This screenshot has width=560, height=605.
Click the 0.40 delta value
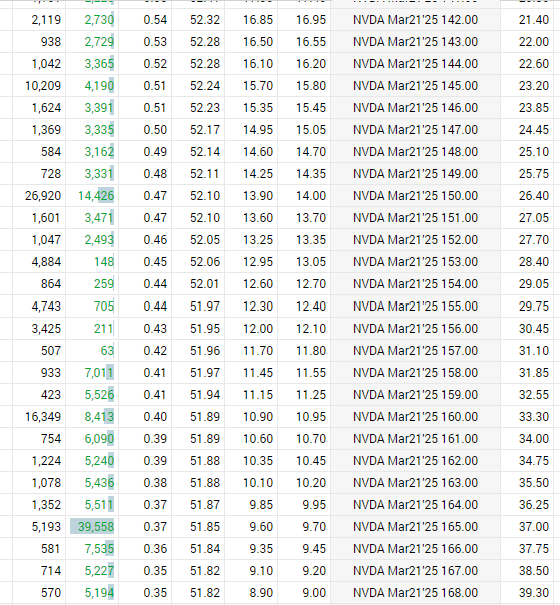[x=155, y=417]
